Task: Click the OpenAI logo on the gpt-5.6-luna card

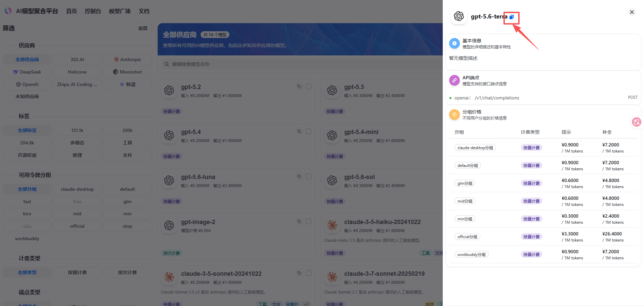Action: [169, 180]
